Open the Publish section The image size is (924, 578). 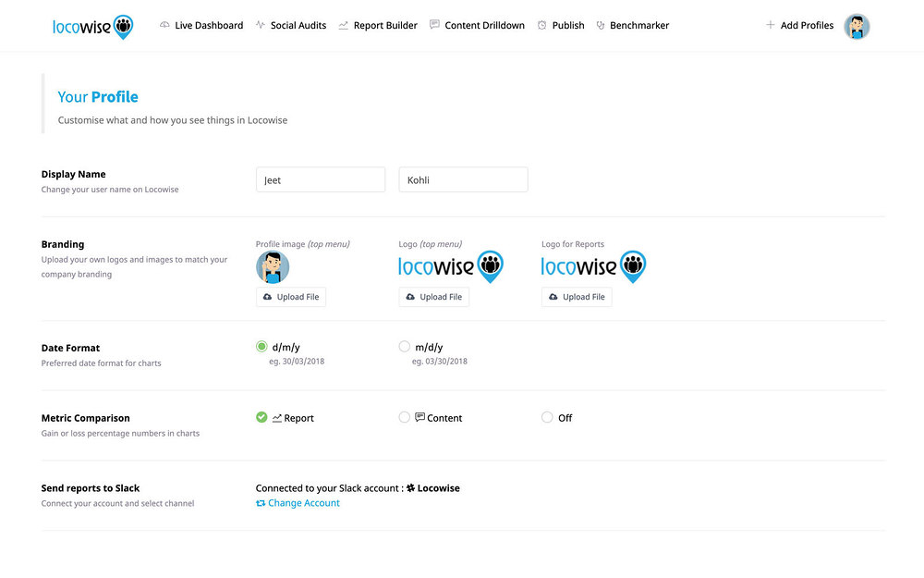(568, 25)
